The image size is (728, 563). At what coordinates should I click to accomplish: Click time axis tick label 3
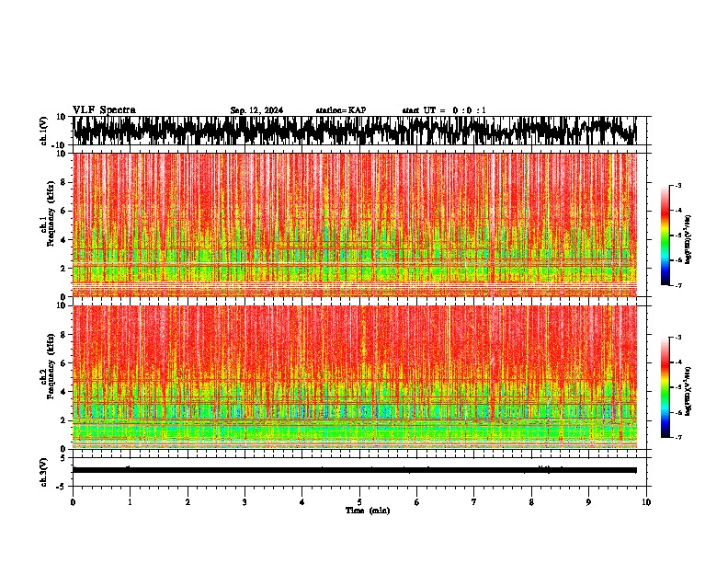[x=245, y=502]
